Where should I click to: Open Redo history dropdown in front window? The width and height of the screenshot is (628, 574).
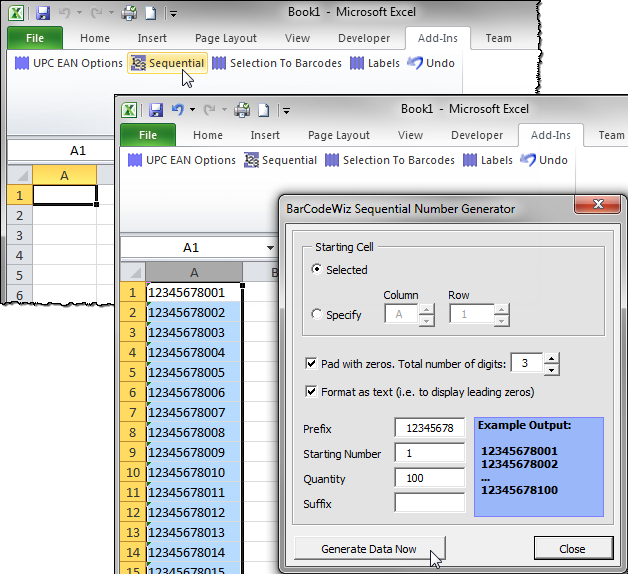224,110
